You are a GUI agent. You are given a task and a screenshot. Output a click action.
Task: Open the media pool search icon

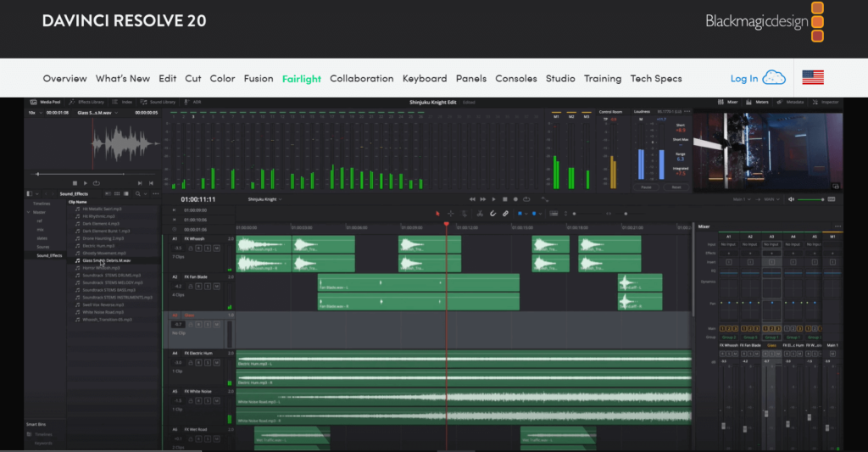click(138, 194)
